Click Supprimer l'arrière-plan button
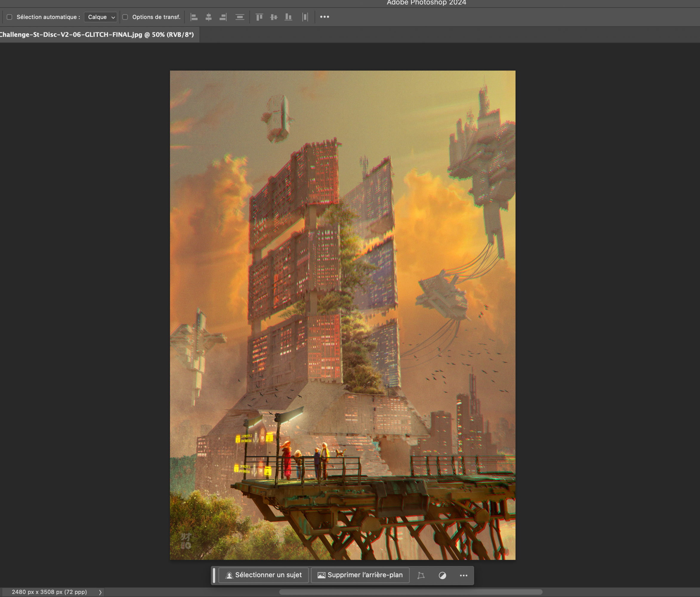Screen dimensions: 700x597 click(360, 575)
